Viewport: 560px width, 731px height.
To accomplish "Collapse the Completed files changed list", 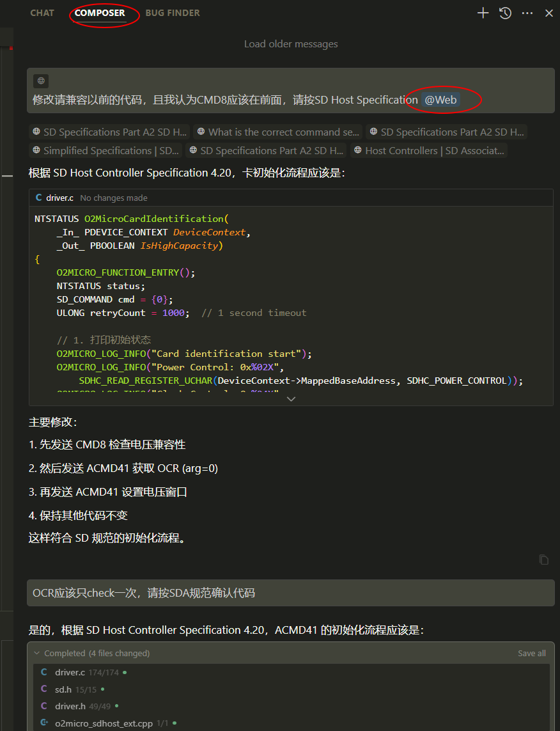I will [x=37, y=653].
